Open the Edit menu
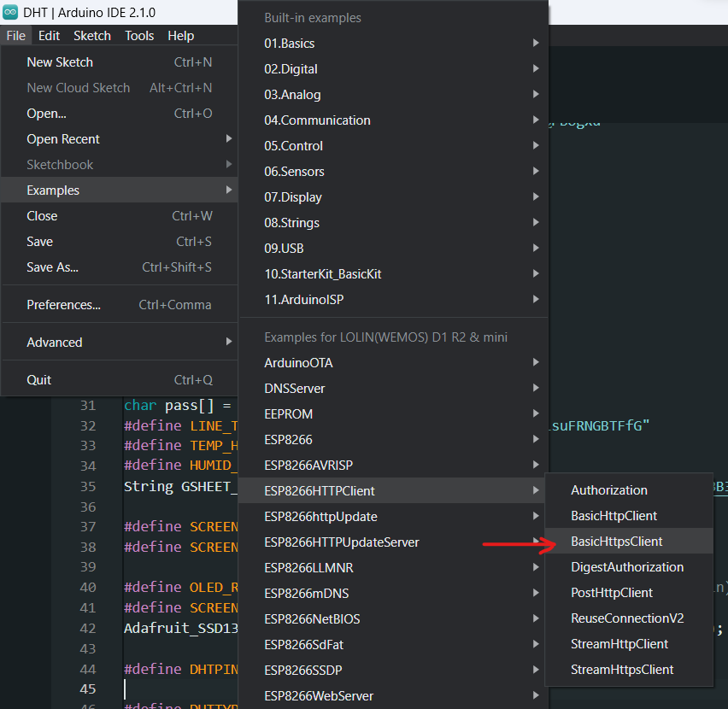This screenshot has width=728, height=709. pos(49,36)
